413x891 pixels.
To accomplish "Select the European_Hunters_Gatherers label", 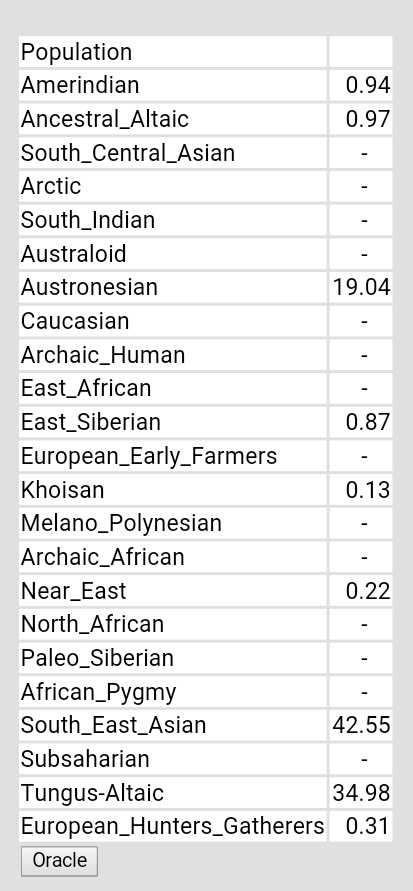I will pyautogui.click(x=173, y=826).
